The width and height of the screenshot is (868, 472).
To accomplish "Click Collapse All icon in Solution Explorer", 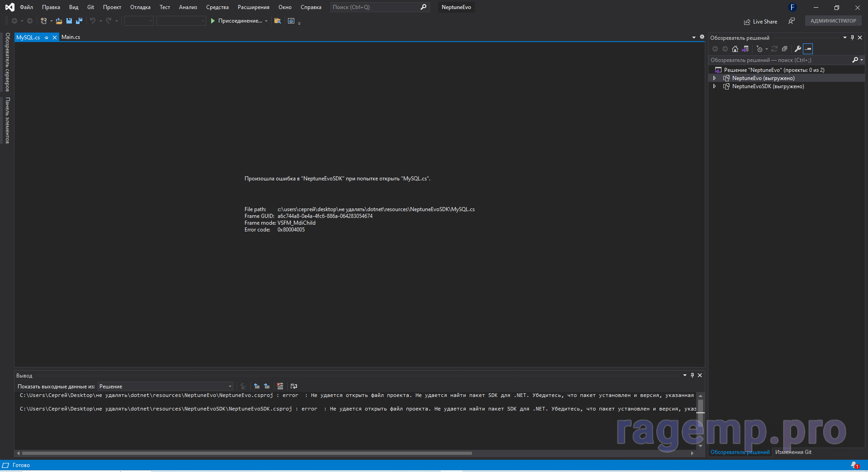I will point(784,49).
